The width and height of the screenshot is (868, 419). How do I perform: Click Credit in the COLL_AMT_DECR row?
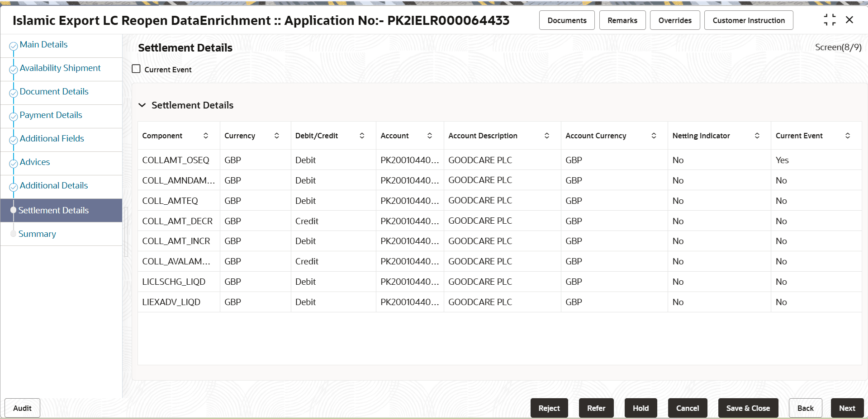[307, 221]
